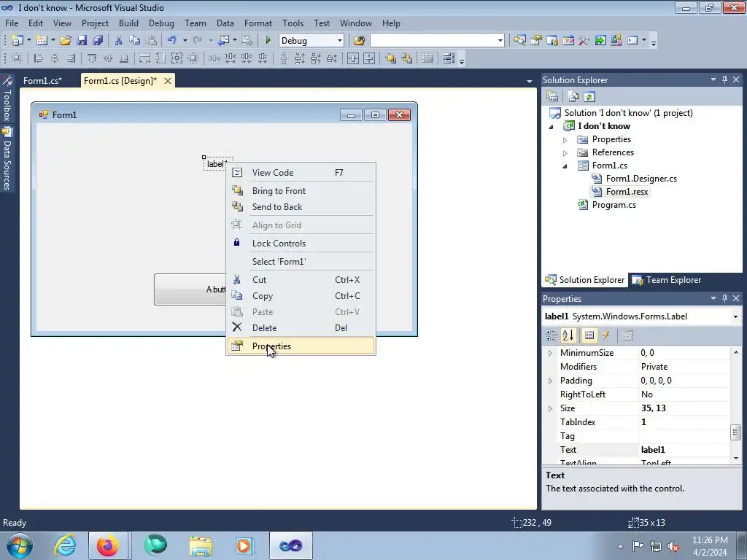Click Align Lefts layout toolbar icon
Viewport: 747px width, 560px height.
(39, 58)
